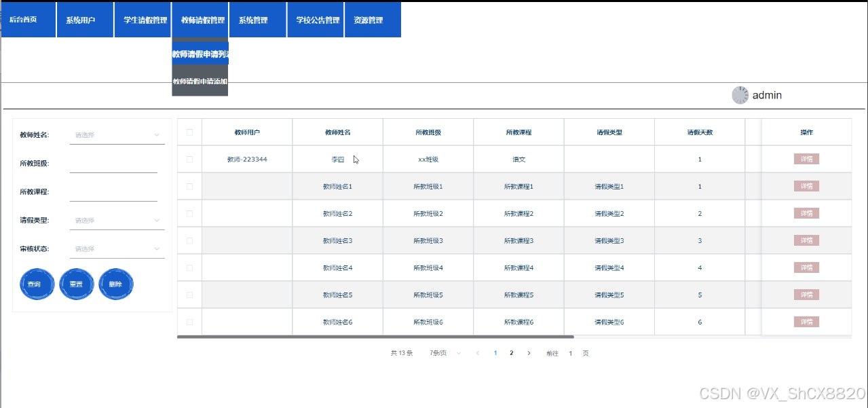Image resolution: width=868 pixels, height=408 pixels.
Task: Click the 共 13 条 total count text
Action: [x=402, y=353]
